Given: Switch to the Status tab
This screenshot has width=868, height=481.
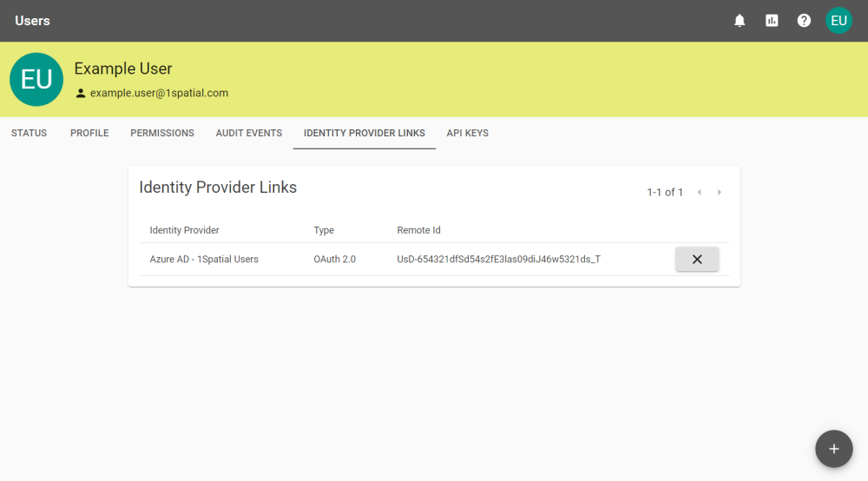Looking at the screenshot, I should 30,134.
